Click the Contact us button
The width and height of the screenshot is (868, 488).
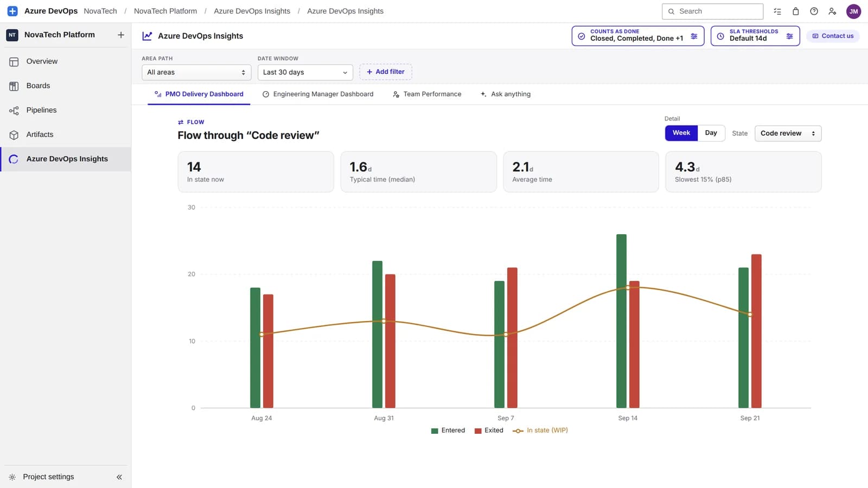[833, 36]
